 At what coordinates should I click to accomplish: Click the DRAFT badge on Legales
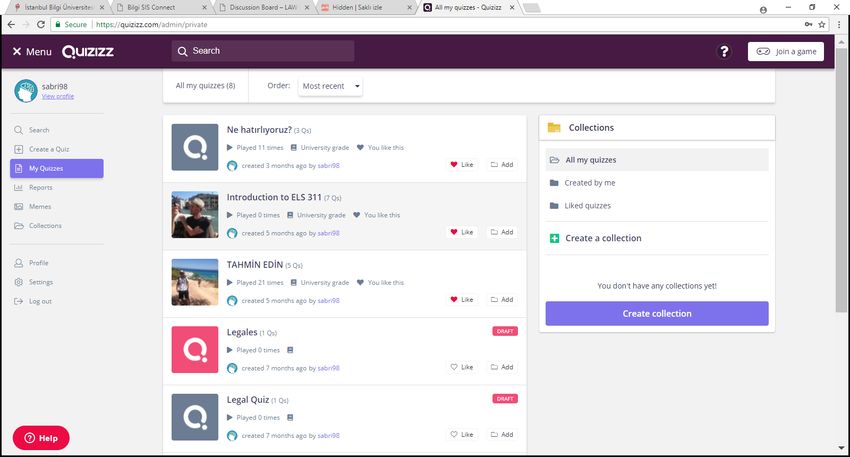(x=505, y=331)
